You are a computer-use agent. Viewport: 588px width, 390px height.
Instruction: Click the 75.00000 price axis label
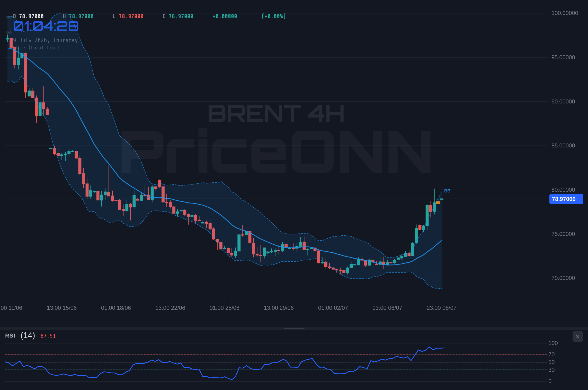[563, 234]
